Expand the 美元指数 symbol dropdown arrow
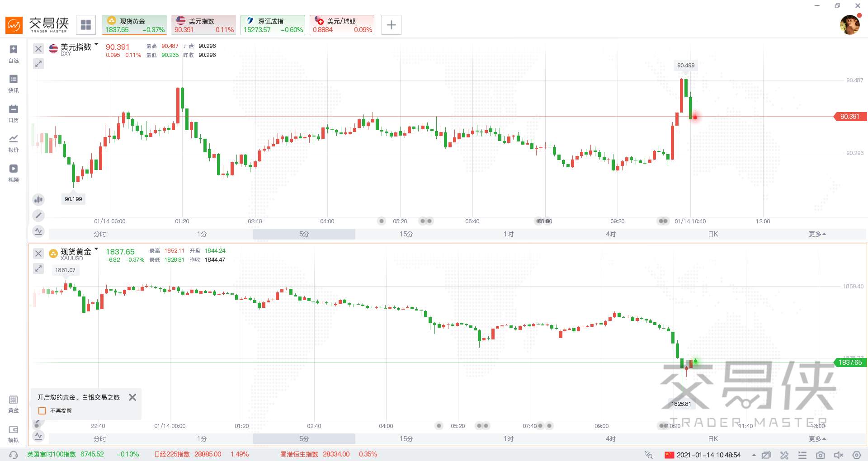868x461 pixels. (96, 45)
